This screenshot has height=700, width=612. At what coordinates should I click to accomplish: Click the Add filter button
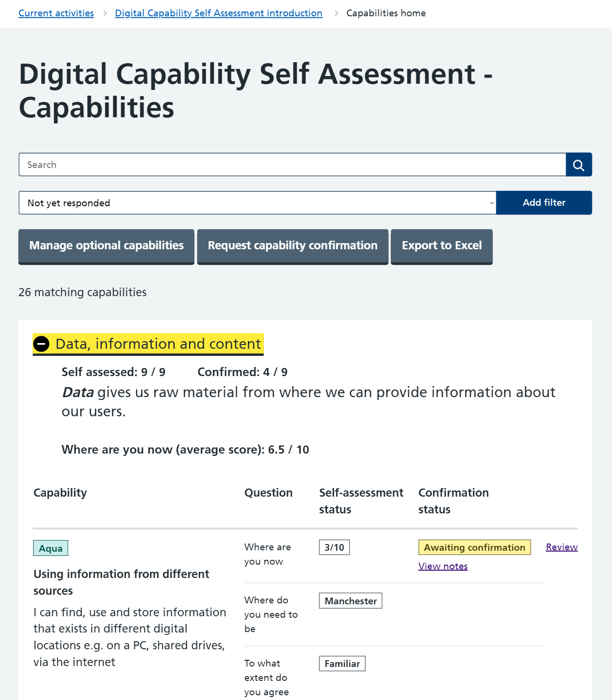(x=544, y=203)
